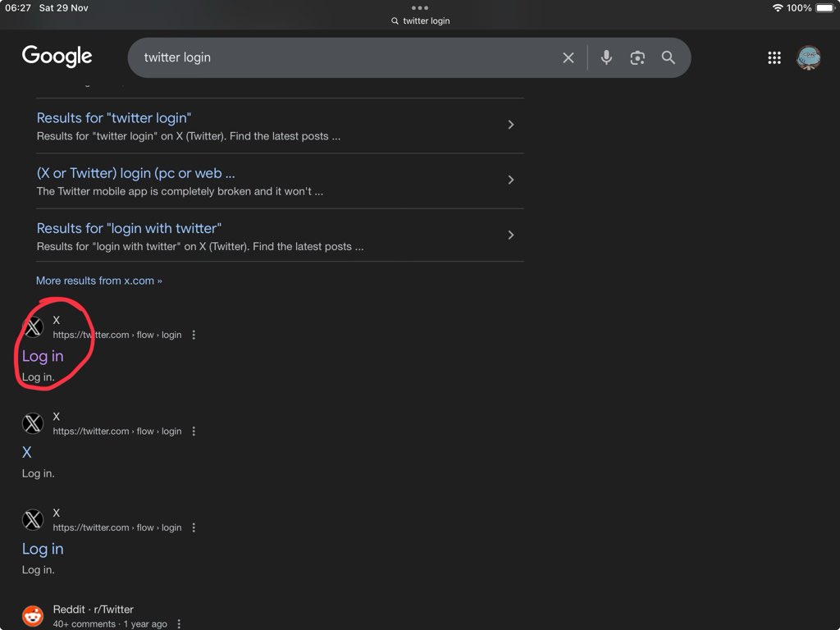Click X favicon of result titled 'X'
840x630 pixels.
pos(33,424)
